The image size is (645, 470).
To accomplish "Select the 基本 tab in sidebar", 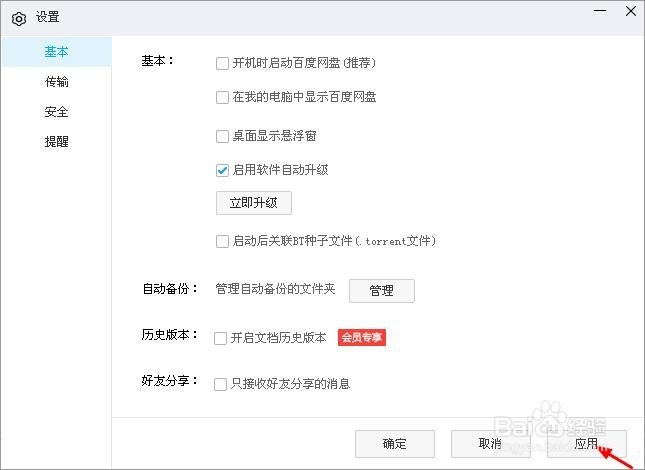I will [x=56, y=51].
